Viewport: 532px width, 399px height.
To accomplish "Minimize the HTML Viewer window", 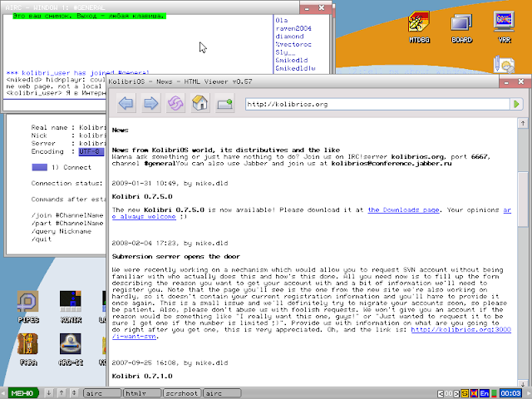I will pyautogui.click(x=506, y=82).
